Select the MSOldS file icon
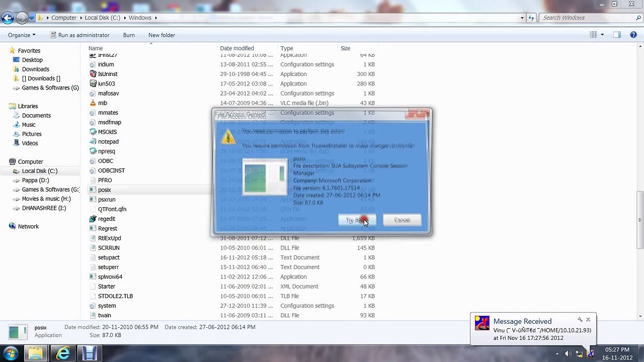The width and height of the screenshot is (644, 362). pos(93,132)
